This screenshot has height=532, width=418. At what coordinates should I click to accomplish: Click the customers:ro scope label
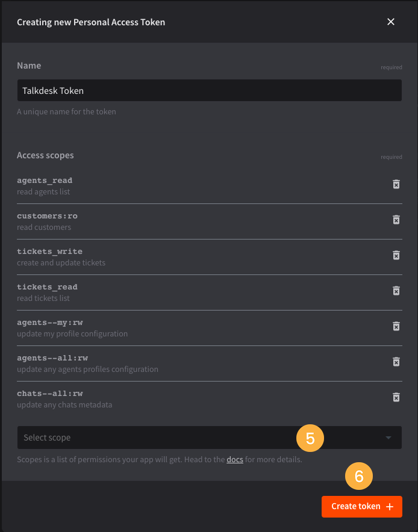[47, 216]
